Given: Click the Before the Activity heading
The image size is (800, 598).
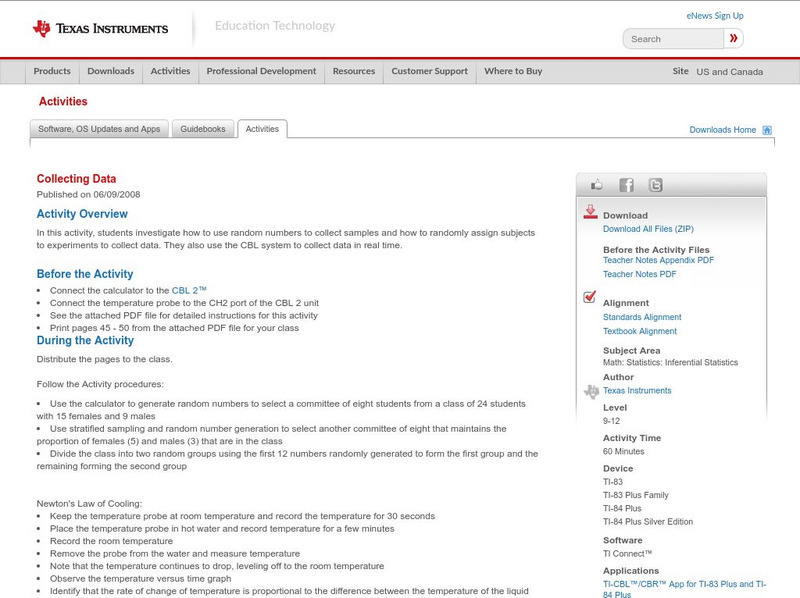Looking at the screenshot, I should pyautogui.click(x=85, y=274).
